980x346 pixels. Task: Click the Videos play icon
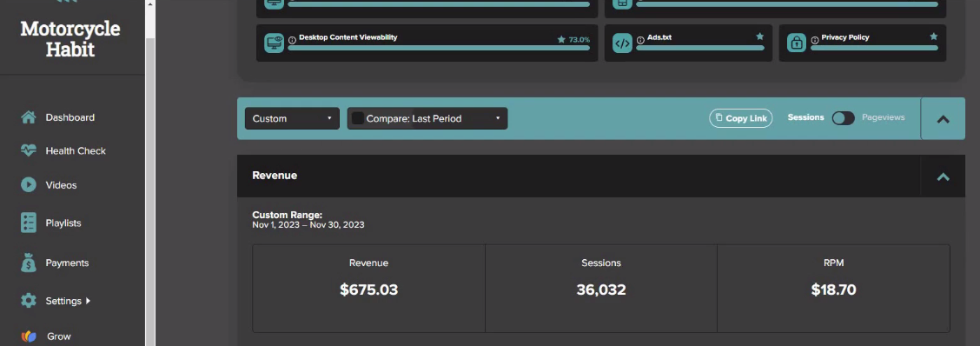coord(28,184)
